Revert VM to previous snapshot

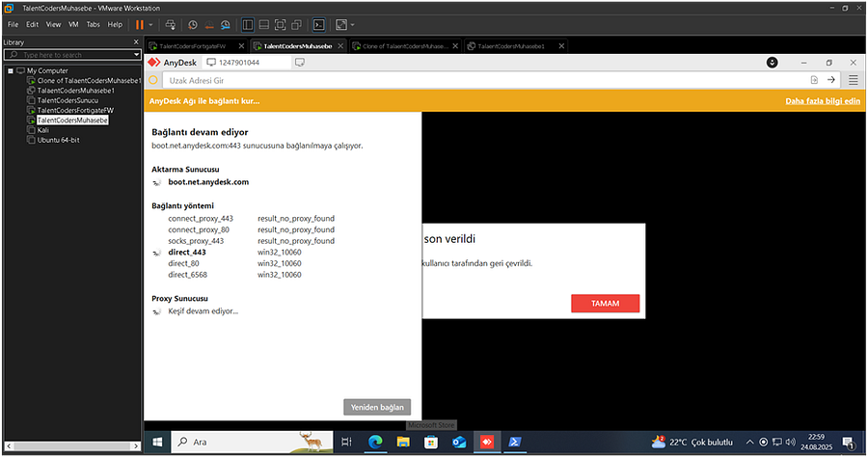pos(209,25)
